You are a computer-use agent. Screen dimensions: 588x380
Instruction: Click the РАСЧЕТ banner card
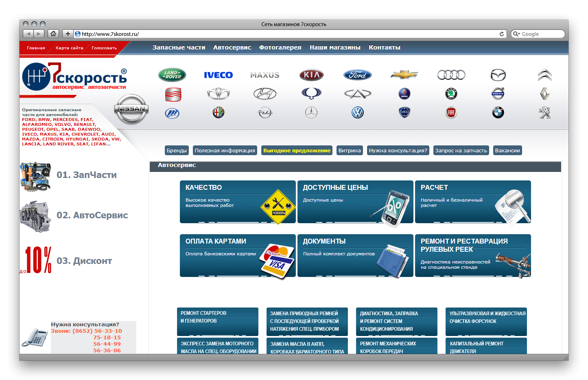pos(473,202)
